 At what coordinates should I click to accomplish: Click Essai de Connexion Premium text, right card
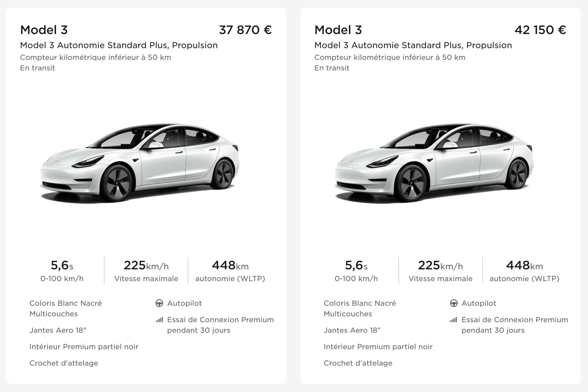point(515,325)
